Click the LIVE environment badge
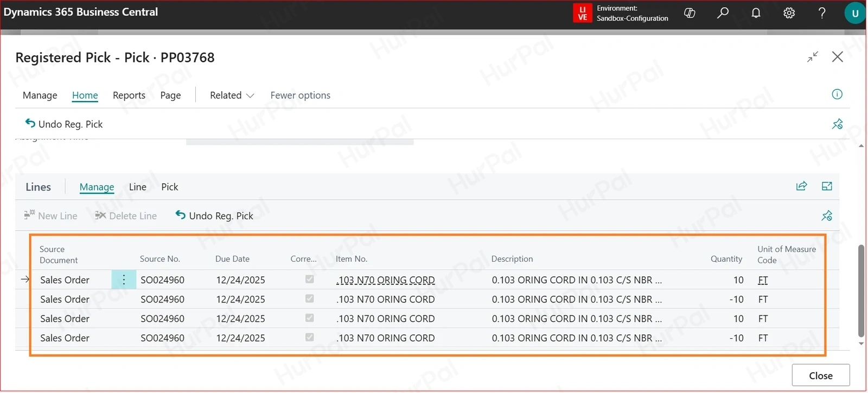The width and height of the screenshot is (868, 393). click(x=583, y=13)
